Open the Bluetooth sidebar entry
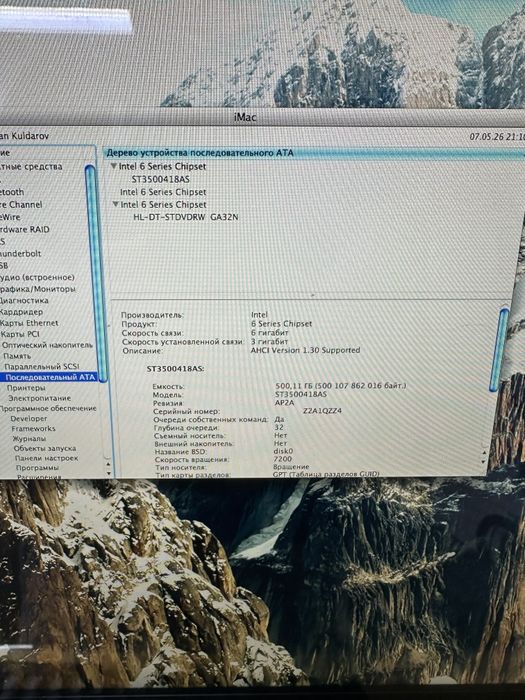525x700 pixels. 12,192
